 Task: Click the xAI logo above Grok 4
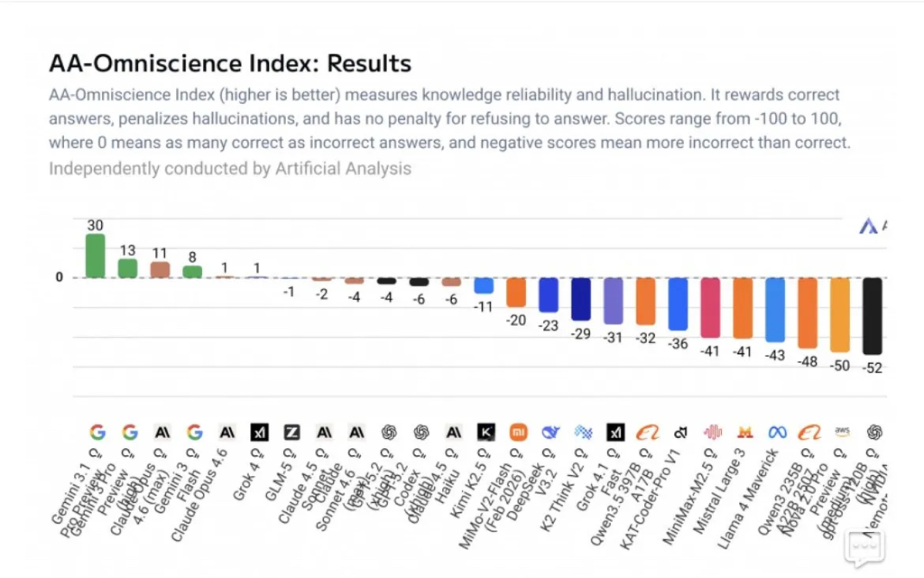(x=259, y=432)
